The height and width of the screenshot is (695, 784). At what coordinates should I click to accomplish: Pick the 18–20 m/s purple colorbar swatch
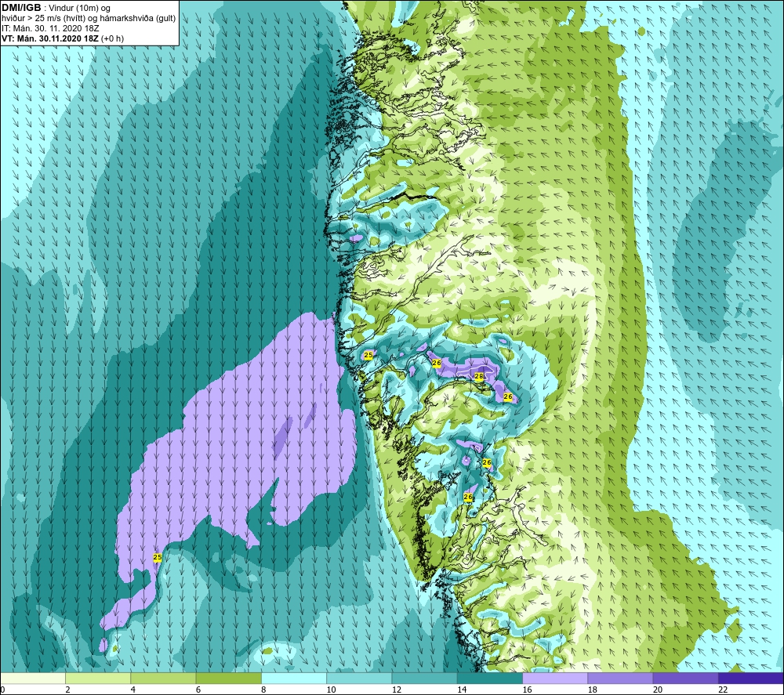click(x=620, y=679)
